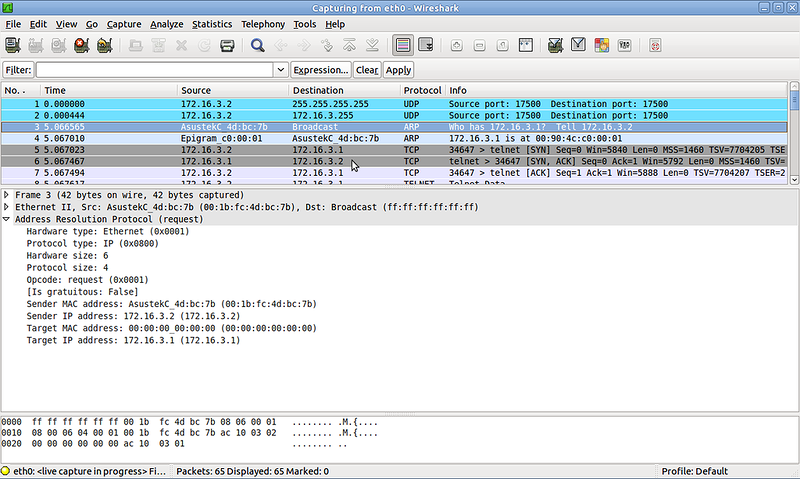Click the open capture file icon

(135, 45)
